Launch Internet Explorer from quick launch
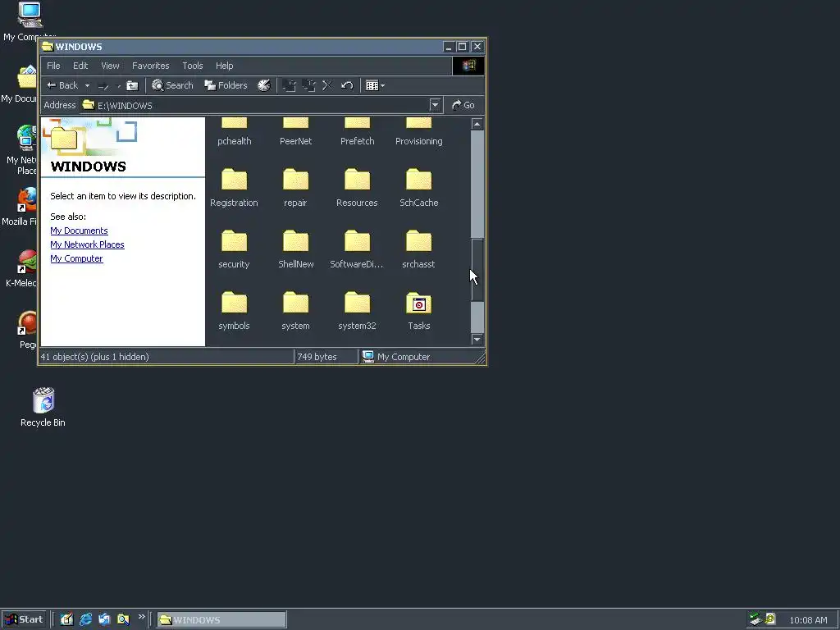Screen dimensions: 840x630 pos(85,620)
